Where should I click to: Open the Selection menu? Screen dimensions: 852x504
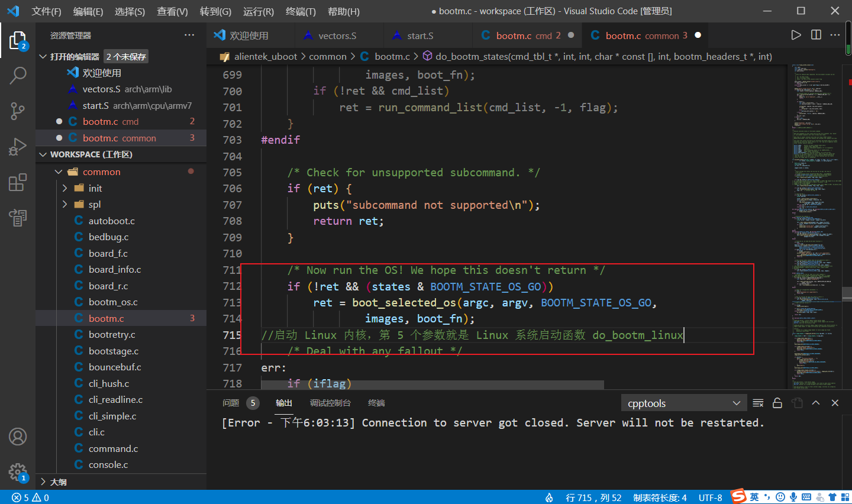[x=130, y=11]
